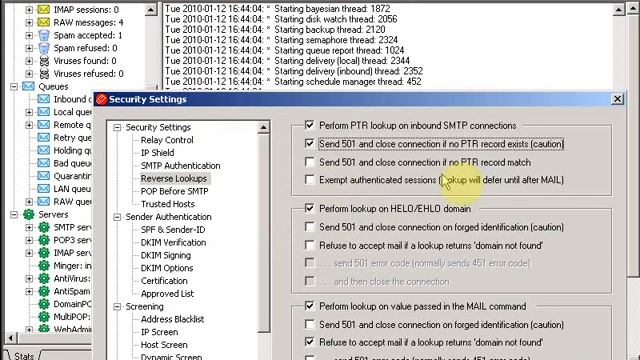Open the Relay Control settings page
Viewport: 640px width, 360px height.
point(167,140)
